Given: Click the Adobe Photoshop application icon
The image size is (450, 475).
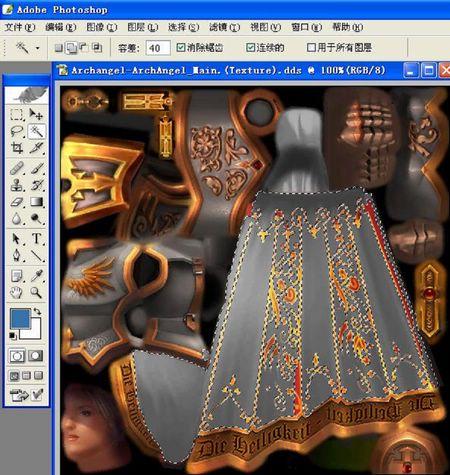Looking at the screenshot, I should coord(7,9).
